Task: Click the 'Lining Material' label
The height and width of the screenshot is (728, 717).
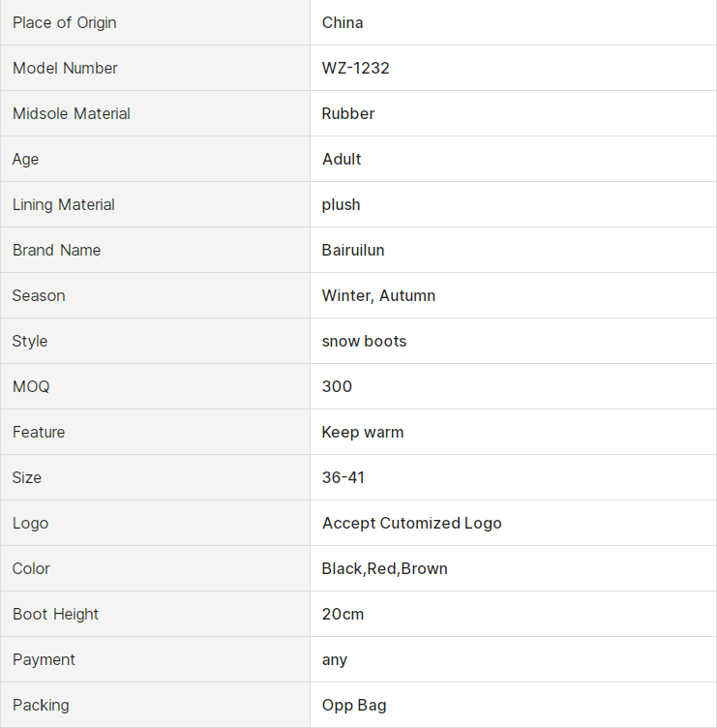Action: [x=64, y=204]
